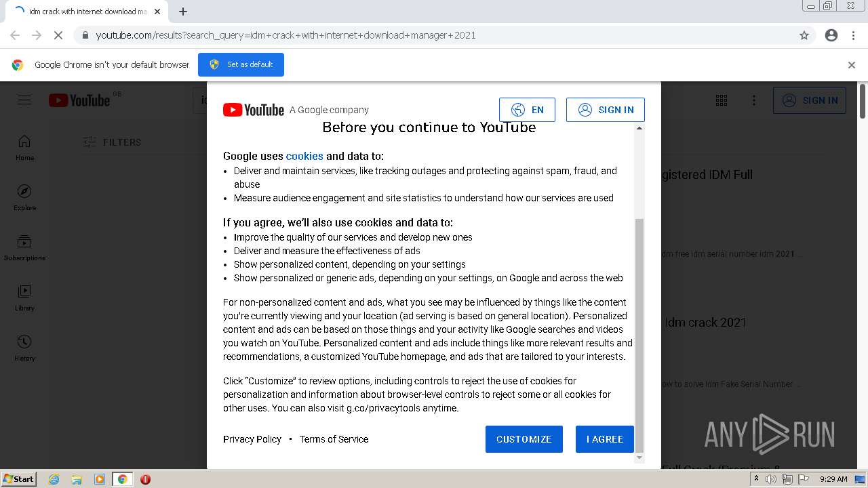Click the CUSTOMIZE button

pos(524,439)
